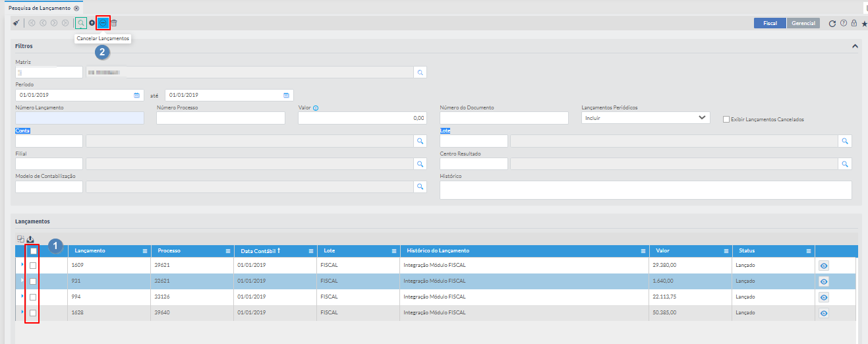Click the trash delete icon in toolbar

click(114, 23)
